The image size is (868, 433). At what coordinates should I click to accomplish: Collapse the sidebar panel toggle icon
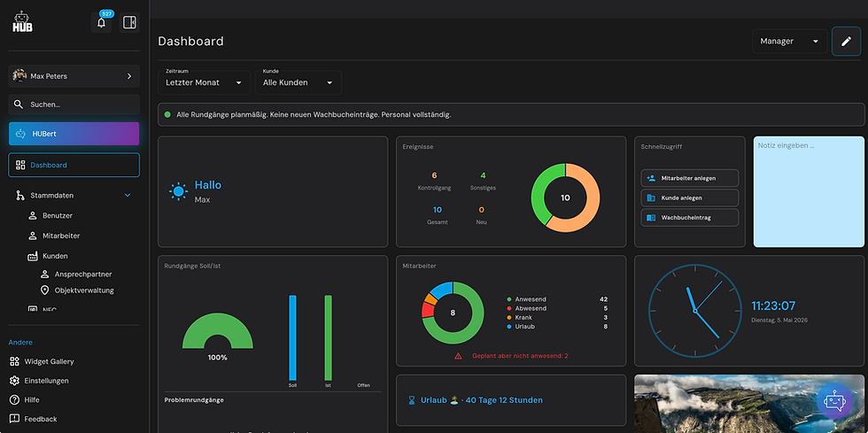tap(129, 23)
